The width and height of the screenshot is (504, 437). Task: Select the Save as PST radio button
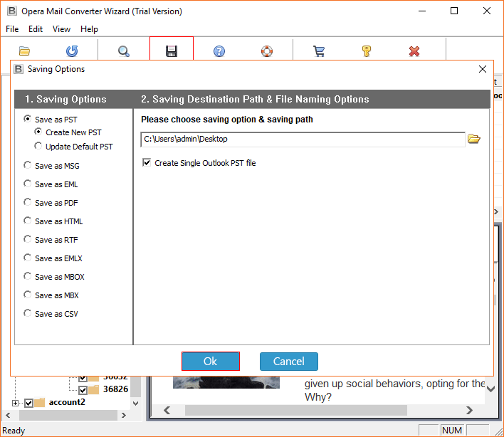[x=28, y=119]
